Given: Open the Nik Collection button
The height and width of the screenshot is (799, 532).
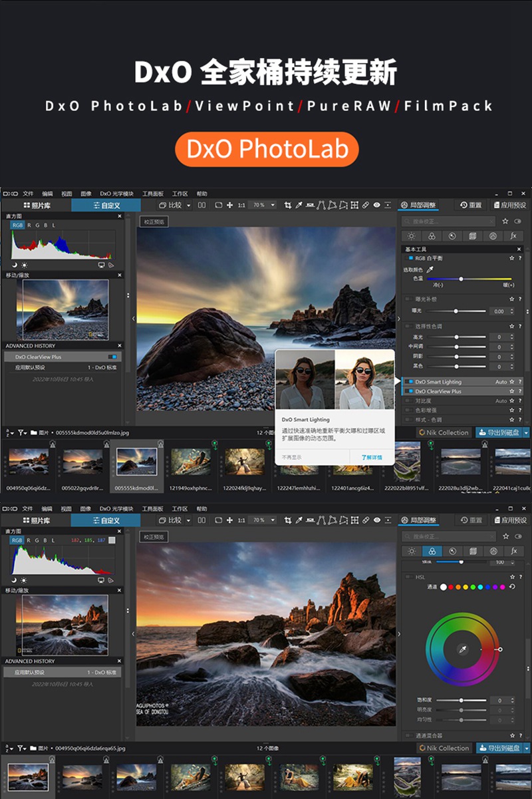Looking at the screenshot, I should (444, 432).
